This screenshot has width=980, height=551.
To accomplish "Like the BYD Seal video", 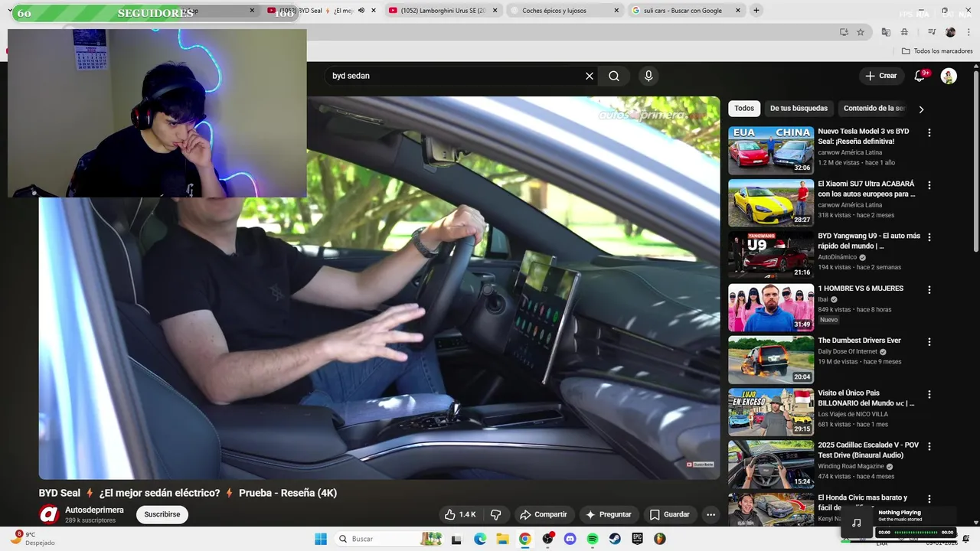I will pyautogui.click(x=460, y=514).
